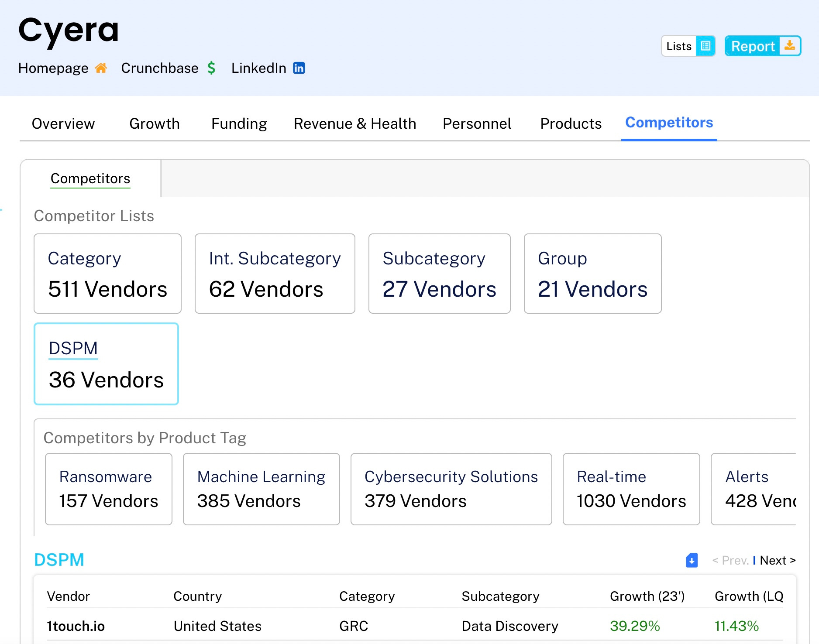This screenshot has width=819, height=644.
Task: Open the Ransomware 157 Vendors tag
Action: tap(109, 489)
